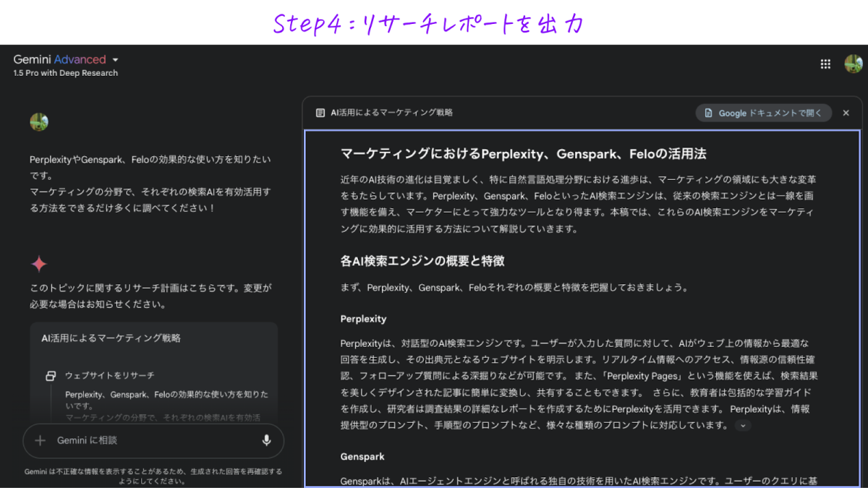Click the Google ドキュメントで開く button
Screen dimensions: 868x488
point(763,113)
